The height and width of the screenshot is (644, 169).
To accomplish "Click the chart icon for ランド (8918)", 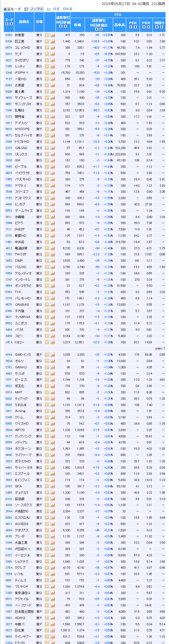I will [x=53, y=54].
